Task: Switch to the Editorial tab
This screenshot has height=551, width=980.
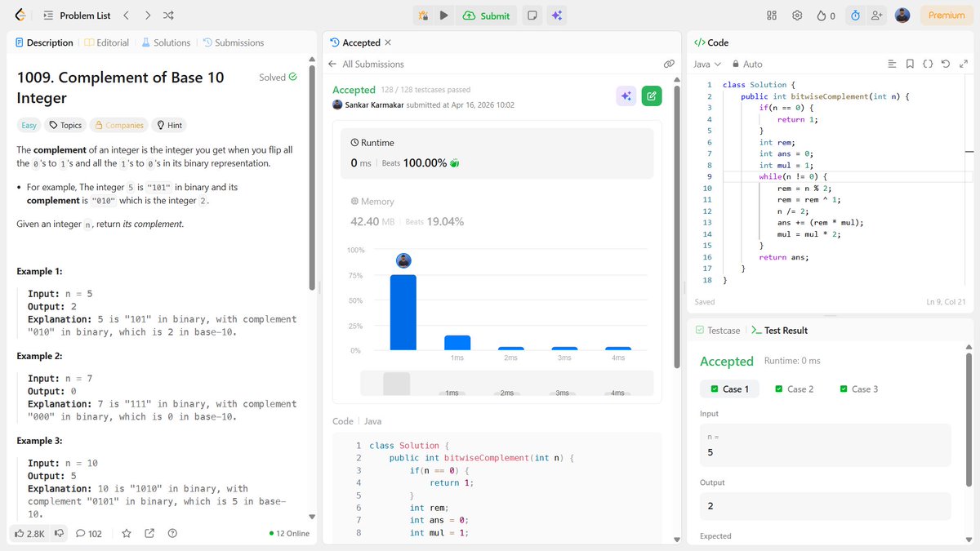Action: [x=107, y=42]
